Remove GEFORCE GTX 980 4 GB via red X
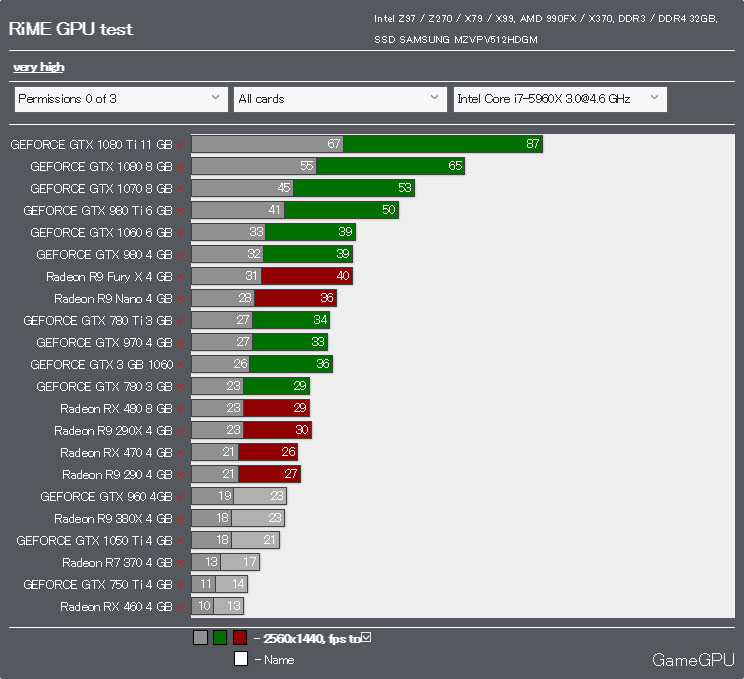Viewport: 744px width, 679px height. (180, 255)
